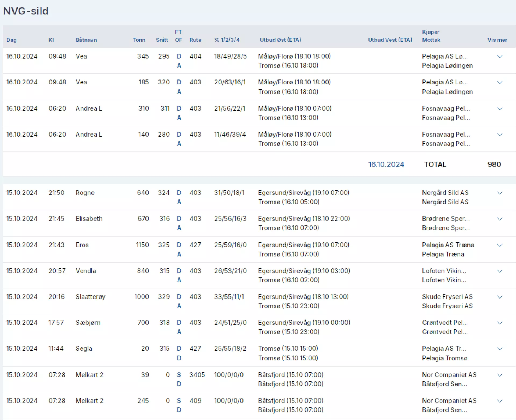The image size is (516, 420).
Task: Click the time 21:50 in Rogne row
Action: pyautogui.click(x=56, y=193)
